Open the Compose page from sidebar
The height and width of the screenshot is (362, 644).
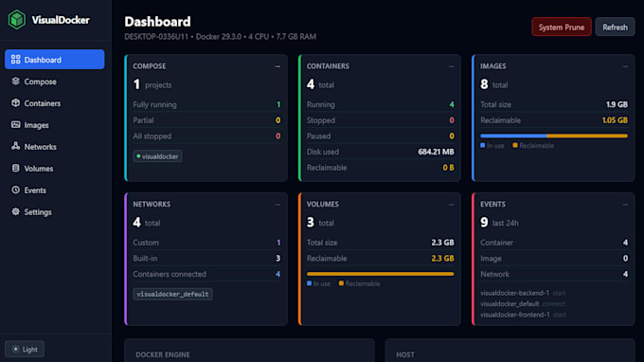tap(55, 81)
